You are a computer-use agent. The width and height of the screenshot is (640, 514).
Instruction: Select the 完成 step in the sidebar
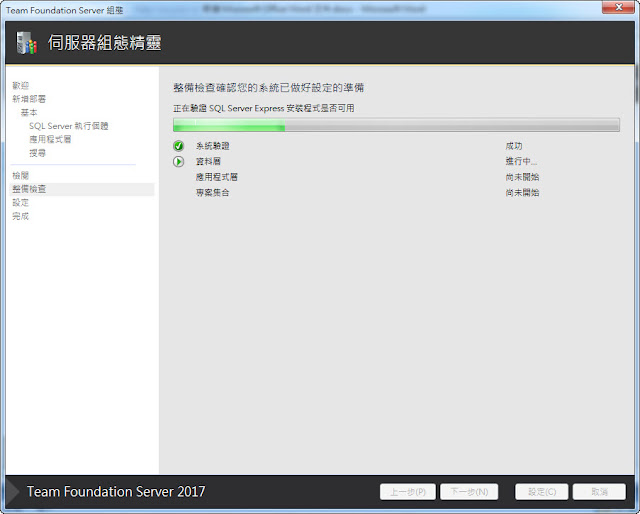(20, 216)
